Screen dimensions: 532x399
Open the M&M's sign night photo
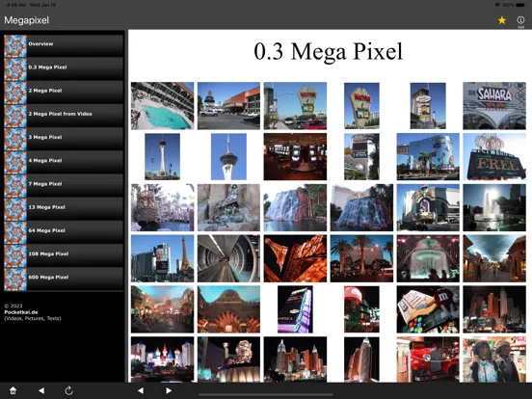(428, 309)
